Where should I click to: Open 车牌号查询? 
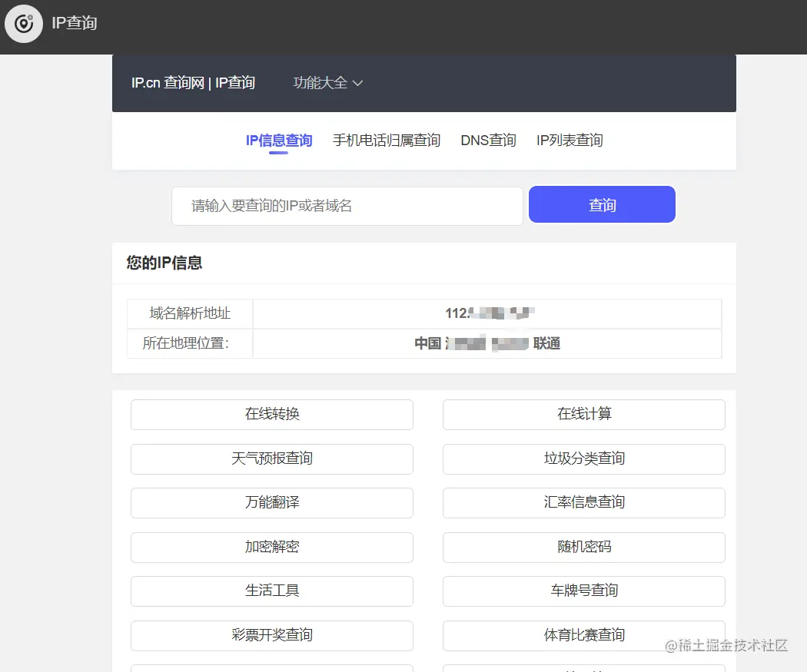(x=583, y=591)
